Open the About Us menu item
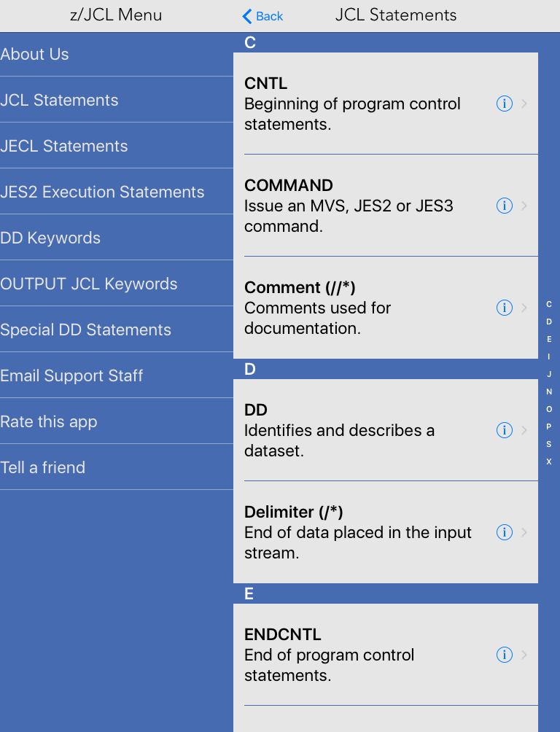Image resolution: width=560 pixels, height=732 pixels. [x=35, y=54]
